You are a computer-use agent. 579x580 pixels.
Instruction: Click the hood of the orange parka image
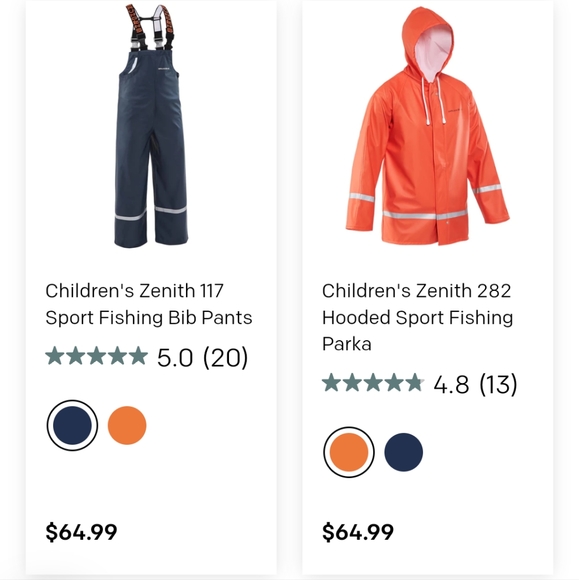pos(428,43)
